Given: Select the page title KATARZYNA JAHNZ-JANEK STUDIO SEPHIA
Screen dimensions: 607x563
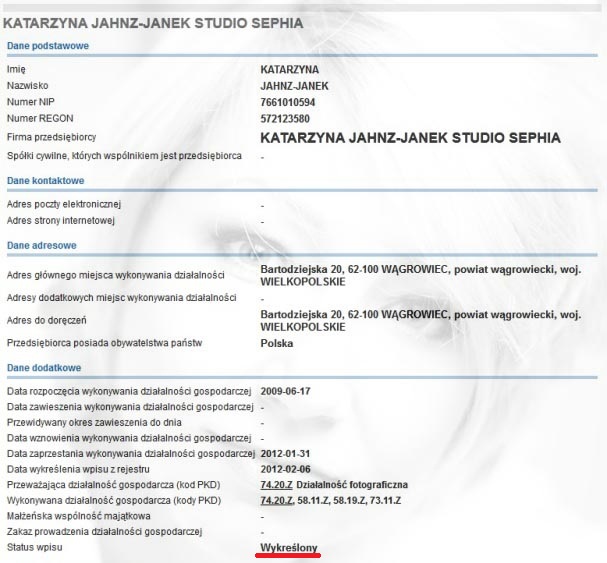Looking at the screenshot, I should [x=153, y=23].
